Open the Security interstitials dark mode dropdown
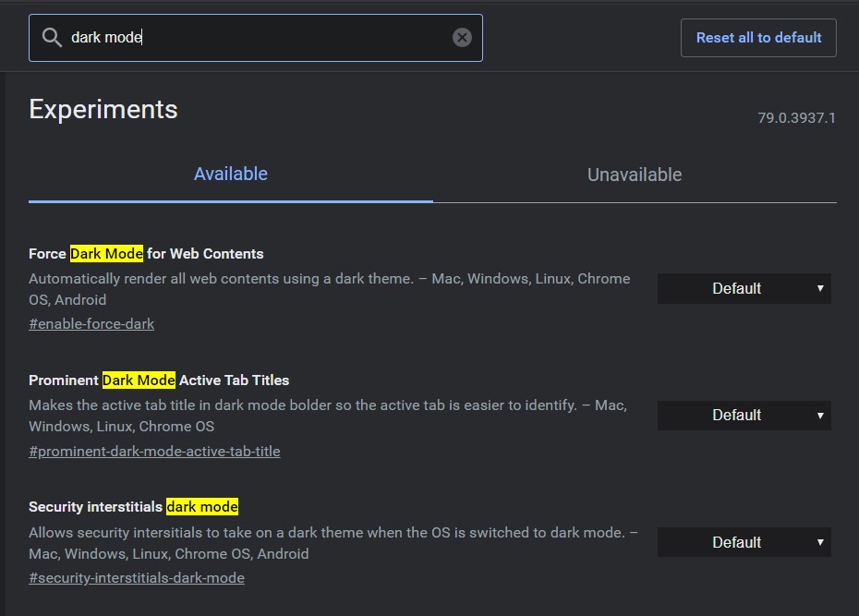The image size is (859, 616). tap(744, 542)
